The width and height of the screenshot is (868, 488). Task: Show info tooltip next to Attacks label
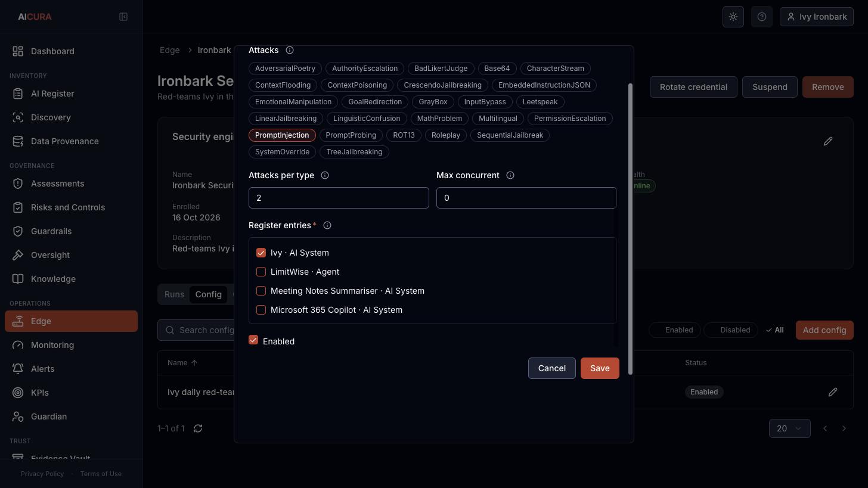click(x=290, y=50)
